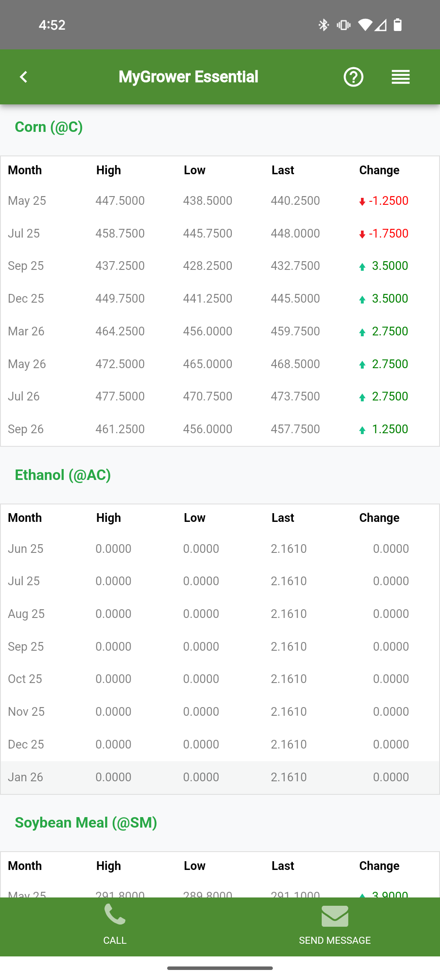Click the Change header in Soybean Meal table
440x980 pixels.
click(x=379, y=866)
